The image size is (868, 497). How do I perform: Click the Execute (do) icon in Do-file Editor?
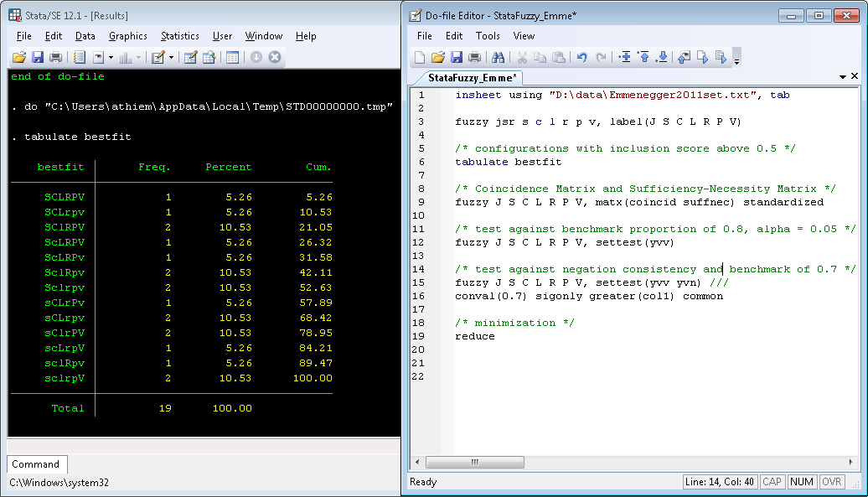pos(721,57)
